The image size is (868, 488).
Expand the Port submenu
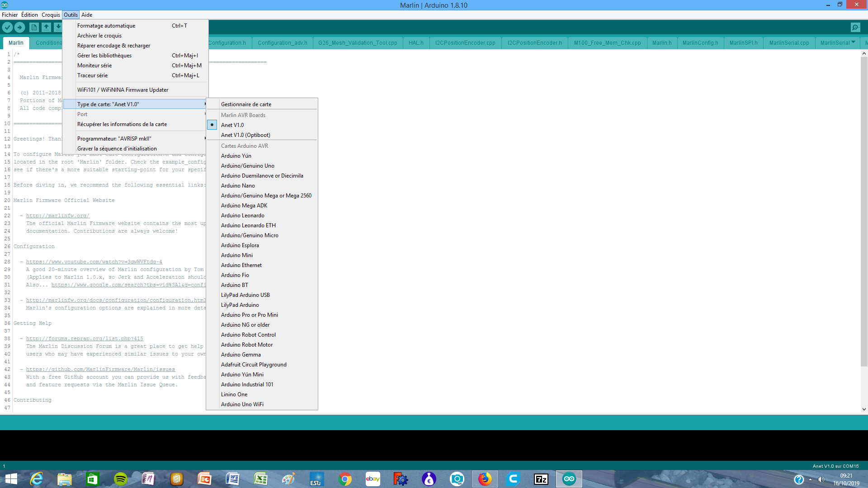[136, 114]
